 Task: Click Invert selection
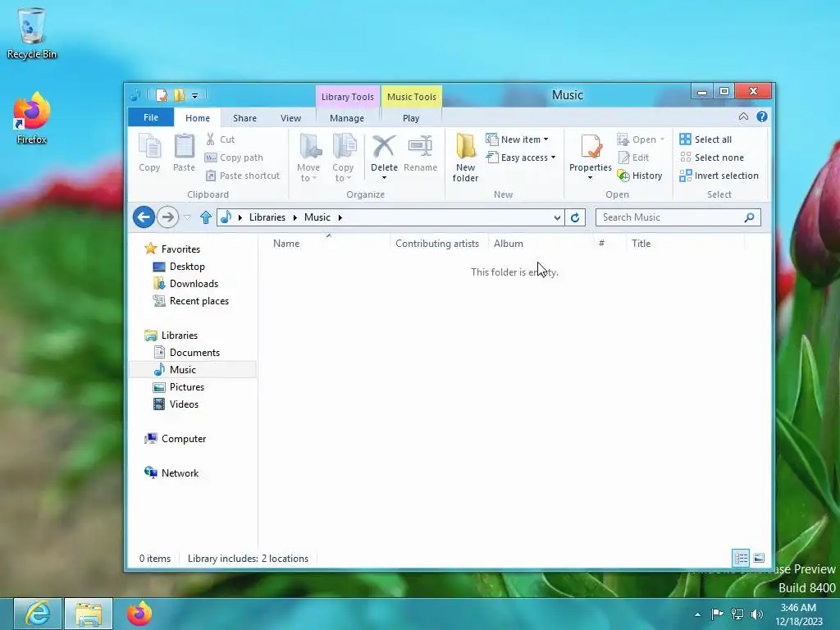tap(719, 176)
